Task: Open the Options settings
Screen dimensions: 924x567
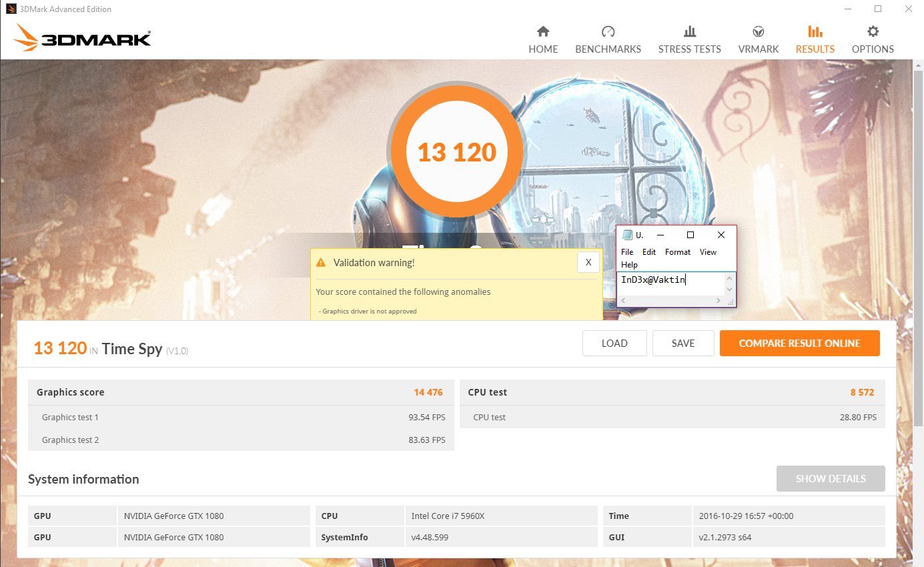Action: (873, 39)
